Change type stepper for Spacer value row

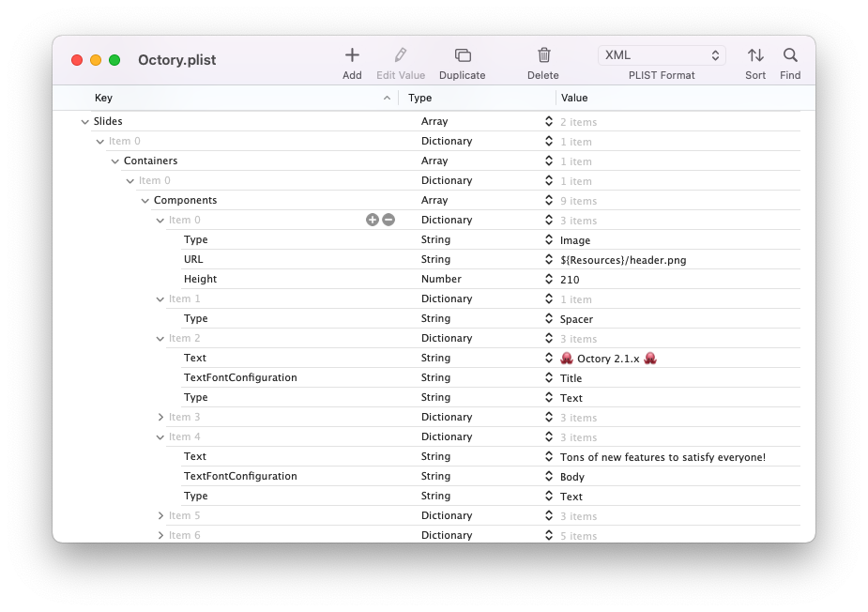click(x=549, y=318)
